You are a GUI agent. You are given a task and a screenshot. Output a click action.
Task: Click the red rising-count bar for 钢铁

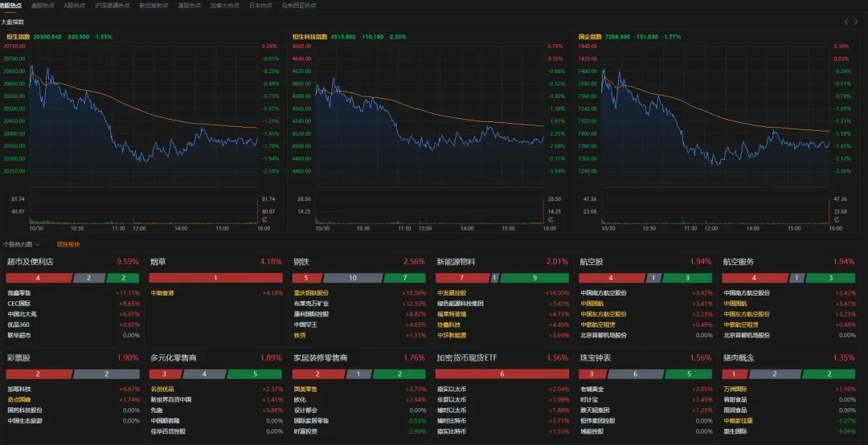coord(306,278)
